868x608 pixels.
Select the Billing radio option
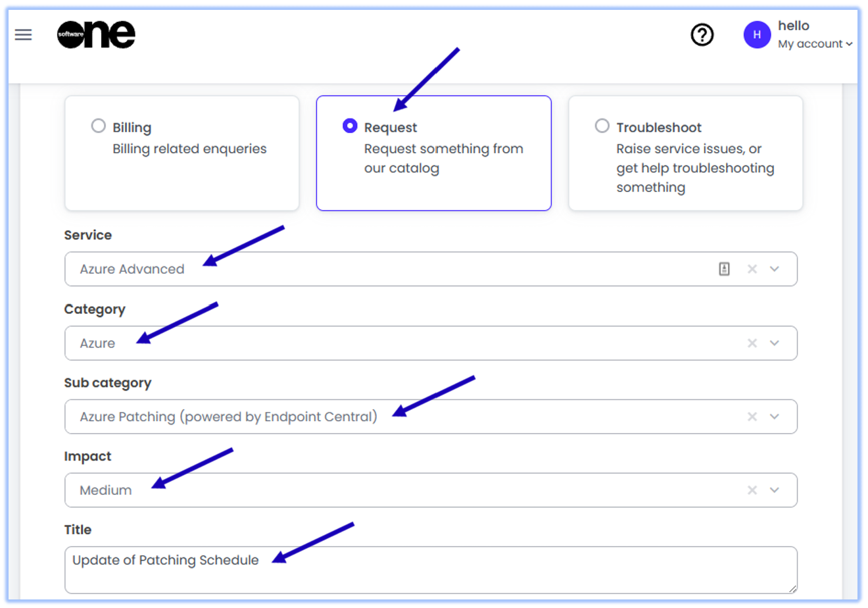(99, 126)
